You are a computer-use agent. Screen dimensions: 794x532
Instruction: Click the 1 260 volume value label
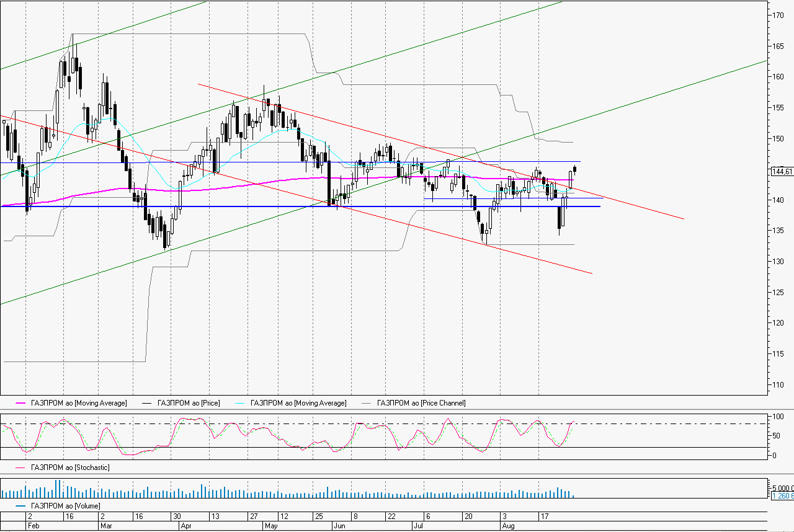click(782, 496)
